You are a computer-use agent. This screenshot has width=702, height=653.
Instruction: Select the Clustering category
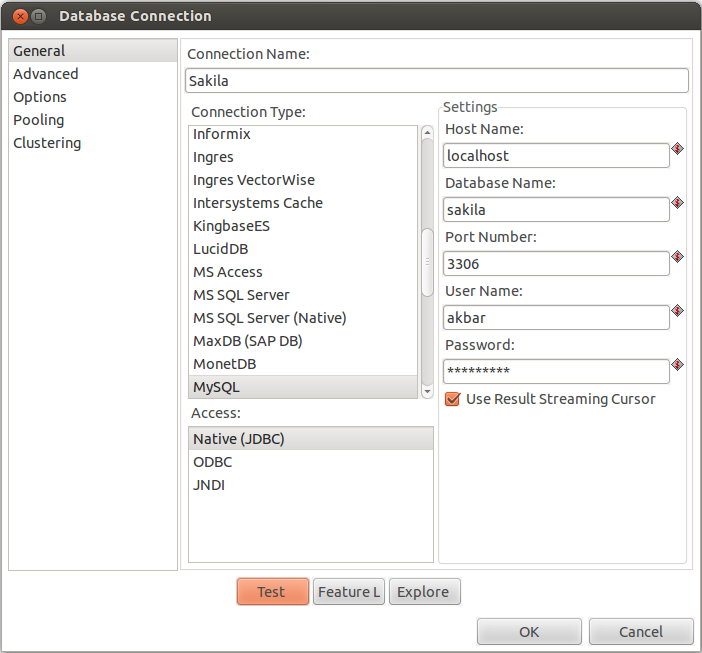click(47, 143)
